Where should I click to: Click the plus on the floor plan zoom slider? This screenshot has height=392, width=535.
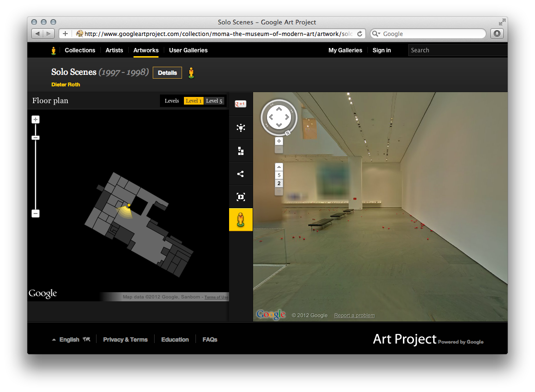click(x=36, y=119)
